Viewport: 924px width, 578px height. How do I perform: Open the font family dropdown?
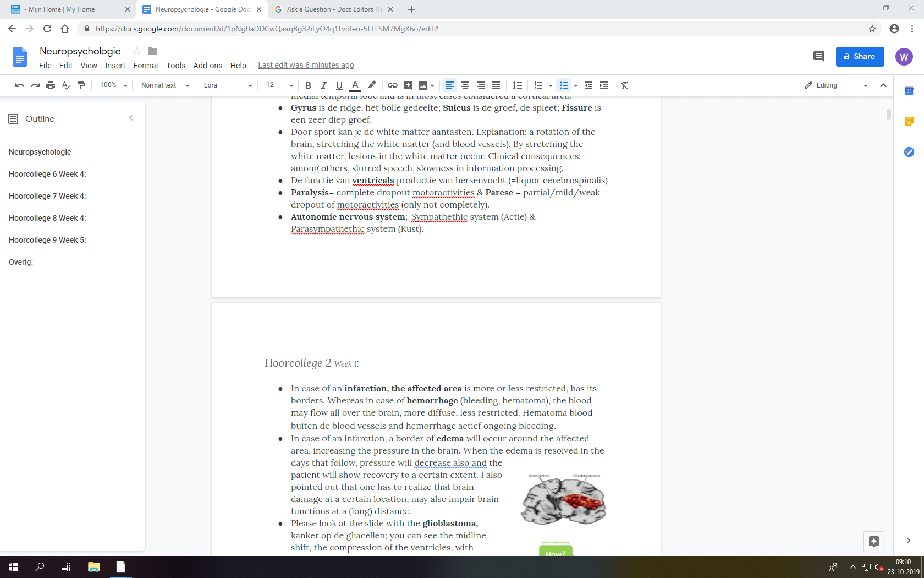click(x=226, y=85)
